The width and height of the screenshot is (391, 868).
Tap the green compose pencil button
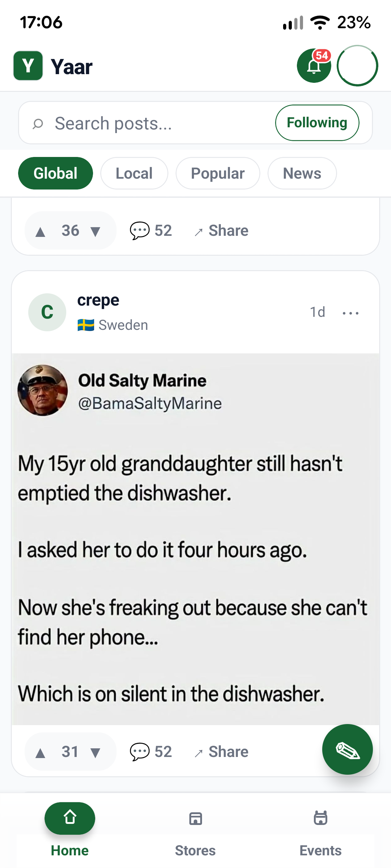click(347, 749)
